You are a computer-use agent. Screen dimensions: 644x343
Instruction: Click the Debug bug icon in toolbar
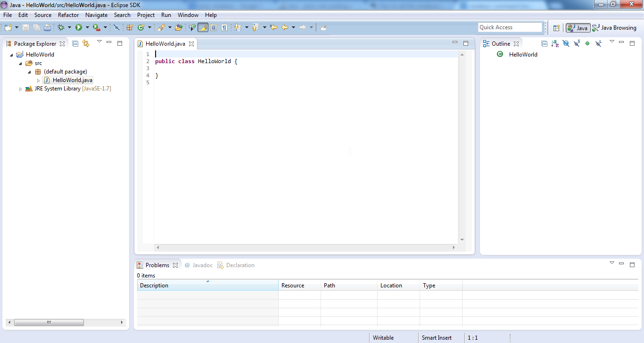(x=61, y=28)
